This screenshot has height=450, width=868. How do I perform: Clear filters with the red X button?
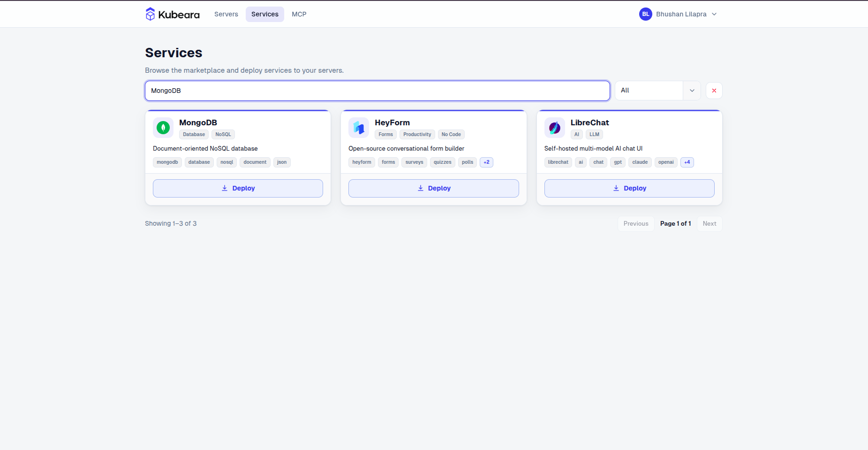pos(714,91)
